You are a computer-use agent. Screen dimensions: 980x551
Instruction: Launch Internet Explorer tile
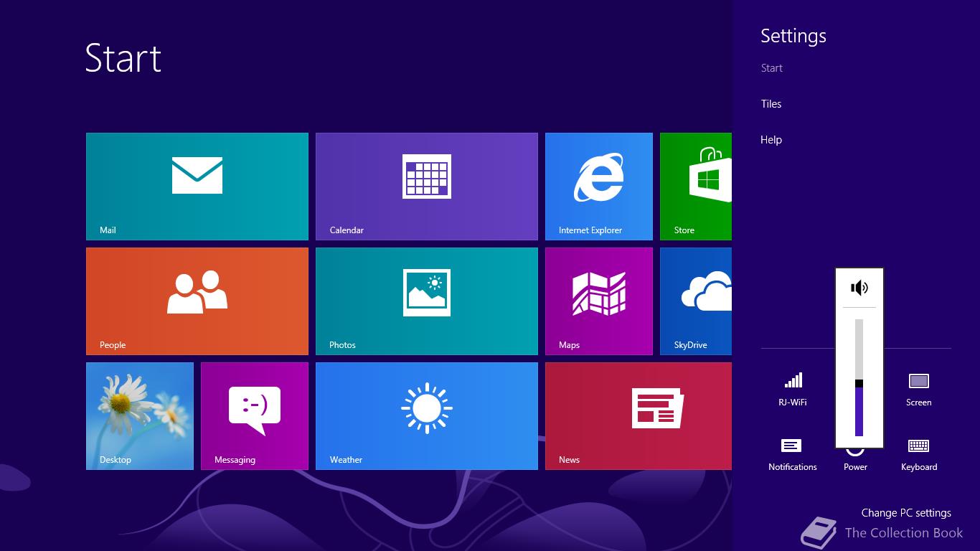599,187
